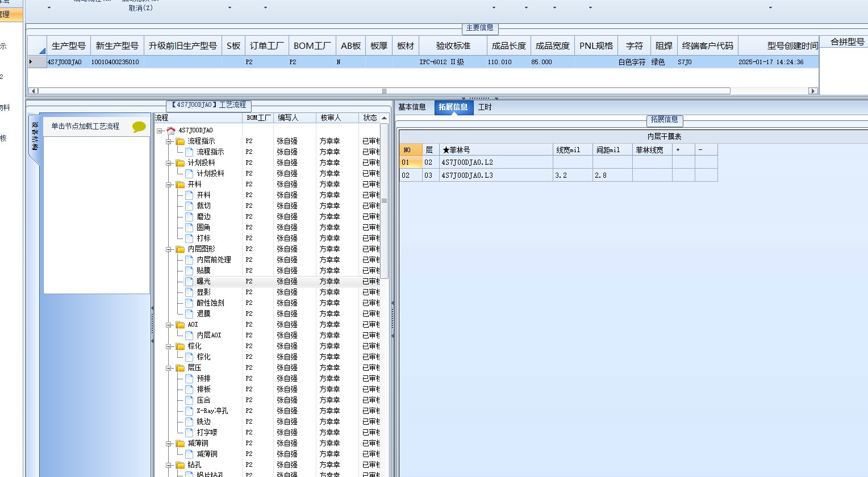Select the 铣边 tree step
The height and width of the screenshot is (477, 868).
click(203, 422)
